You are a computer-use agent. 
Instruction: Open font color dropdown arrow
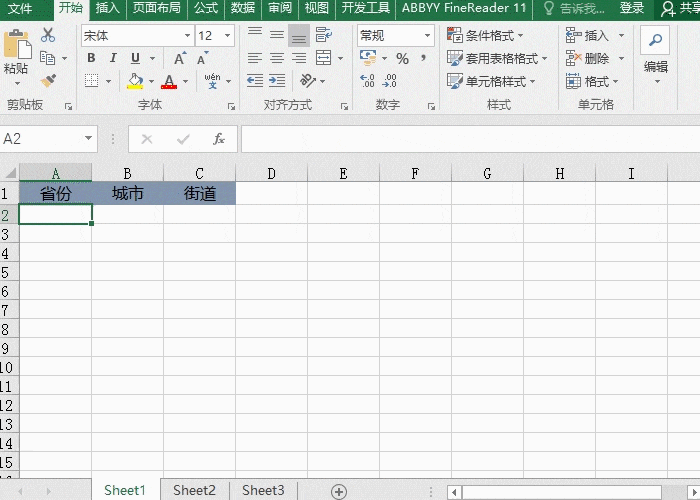click(x=185, y=81)
